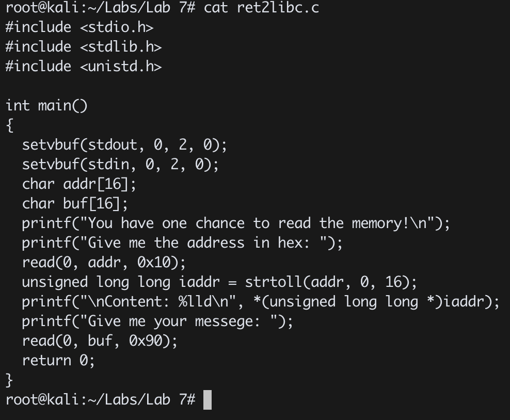The width and height of the screenshot is (510, 420).
Task: Click the closing brace of main
Action: click(9, 380)
